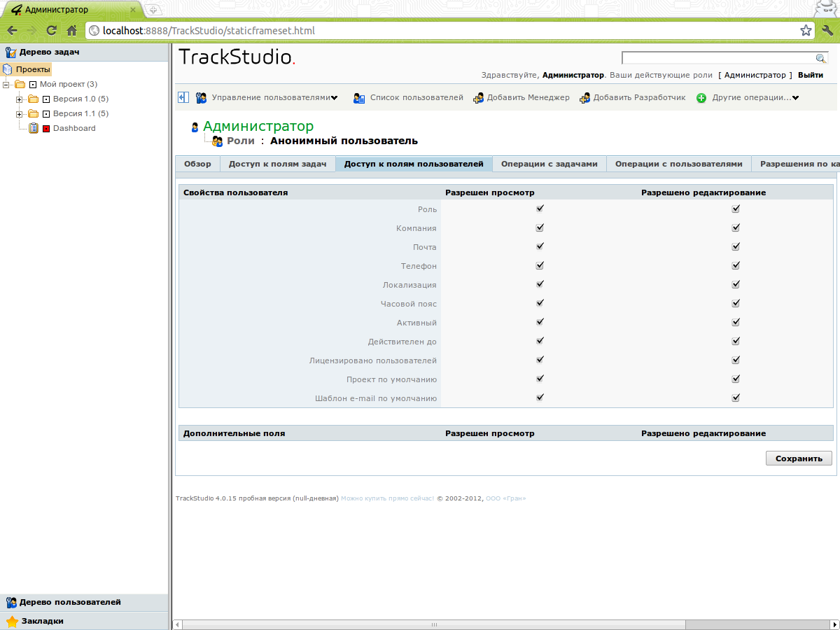Click the Администратор role link in brackets
Image resolution: width=840 pixels, height=630 pixels.
755,75
